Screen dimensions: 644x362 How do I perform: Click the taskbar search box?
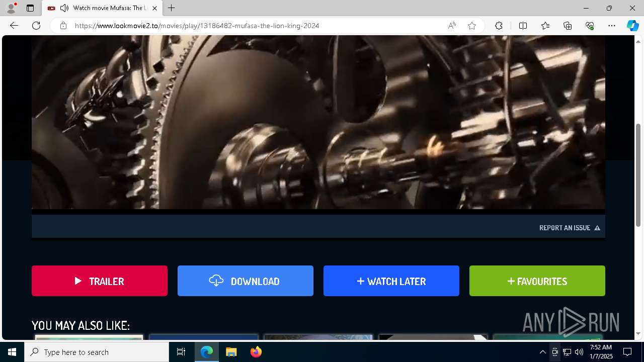point(97,352)
